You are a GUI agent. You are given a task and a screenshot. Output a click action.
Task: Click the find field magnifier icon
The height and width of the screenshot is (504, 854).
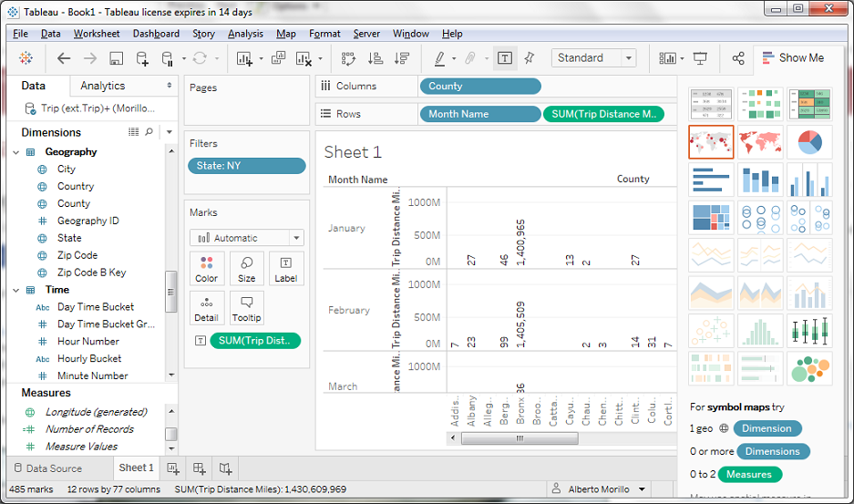click(149, 132)
